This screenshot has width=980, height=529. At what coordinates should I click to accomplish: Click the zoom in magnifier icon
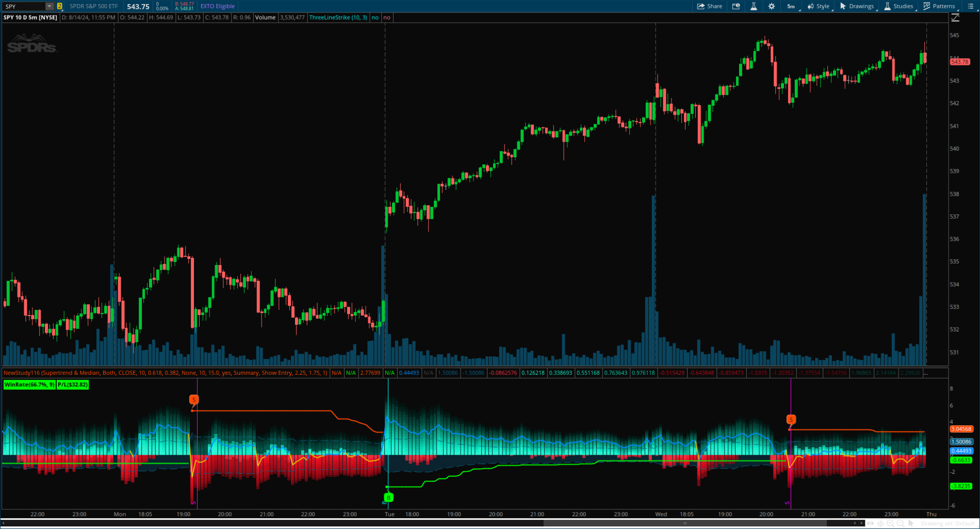pyautogui.click(x=891, y=523)
